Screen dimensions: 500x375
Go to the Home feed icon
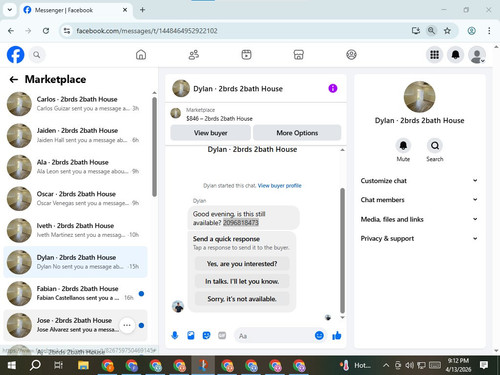[141, 55]
